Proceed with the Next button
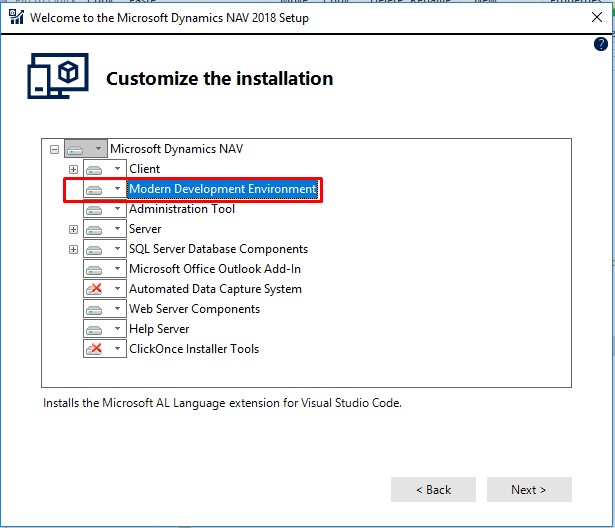Viewport: 615px width, 528px height. (529, 490)
